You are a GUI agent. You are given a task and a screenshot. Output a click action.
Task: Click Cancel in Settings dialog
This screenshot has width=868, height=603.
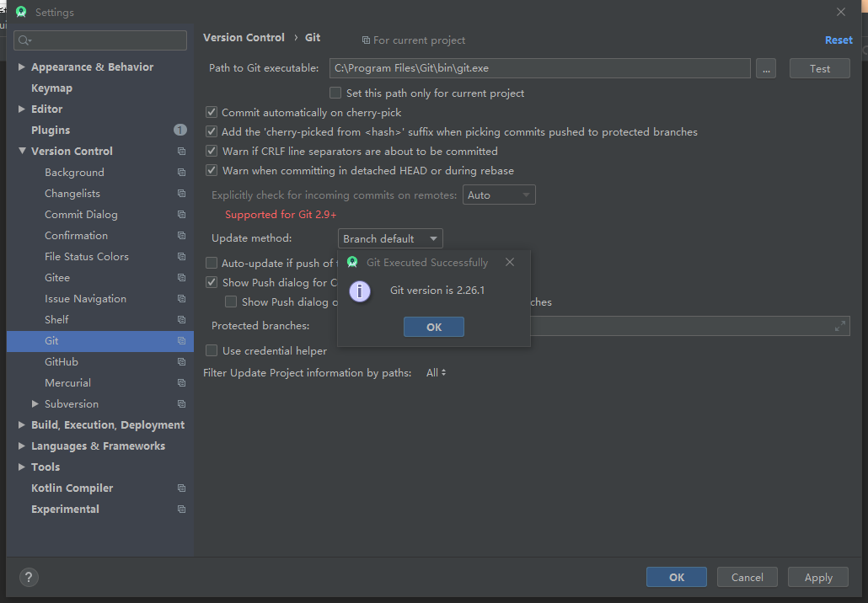coord(747,577)
